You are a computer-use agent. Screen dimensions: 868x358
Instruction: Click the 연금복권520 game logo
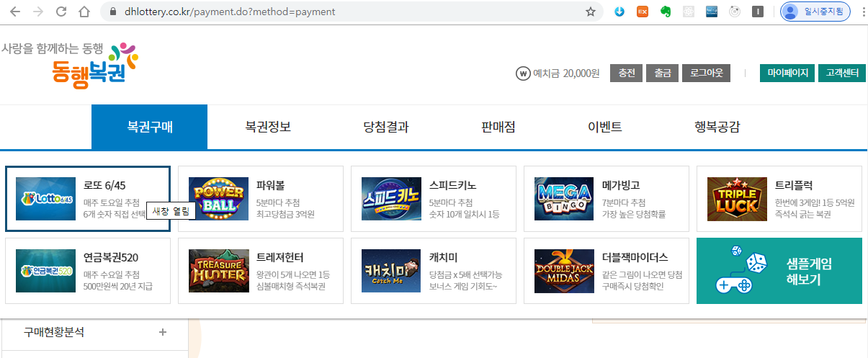tap(46, 271)
